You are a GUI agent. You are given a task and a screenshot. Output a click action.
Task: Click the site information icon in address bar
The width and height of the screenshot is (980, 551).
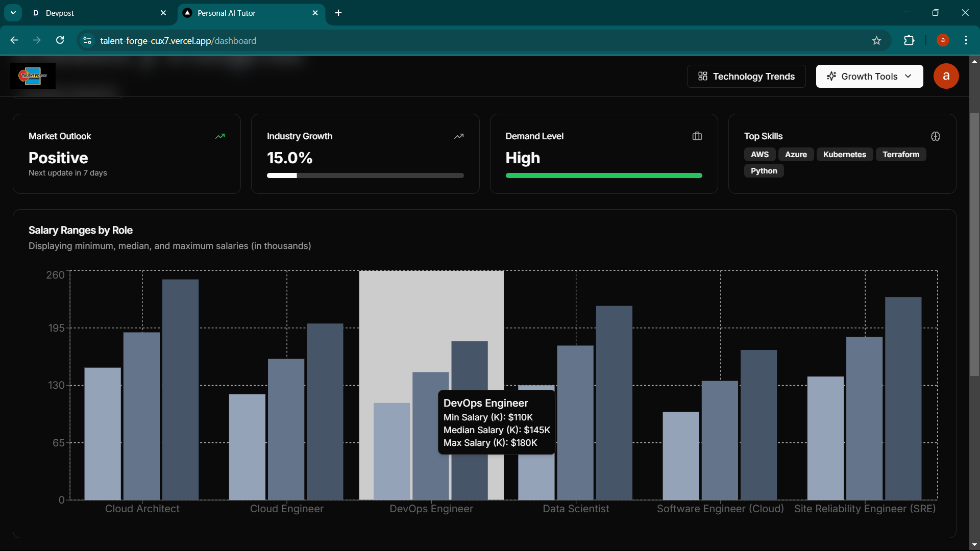[87, 40]
